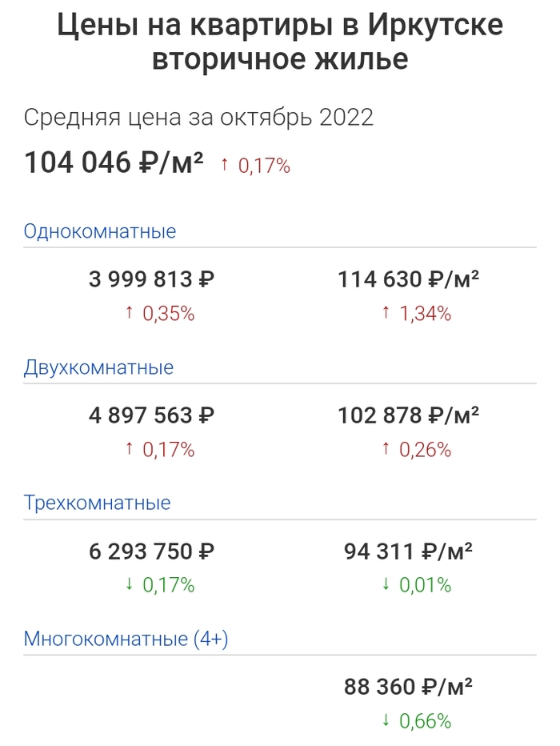This screenshot has height=746, width=560.
Task: Click the three-room price 6 293 750 ₽
Action: (x=151, y=551)
